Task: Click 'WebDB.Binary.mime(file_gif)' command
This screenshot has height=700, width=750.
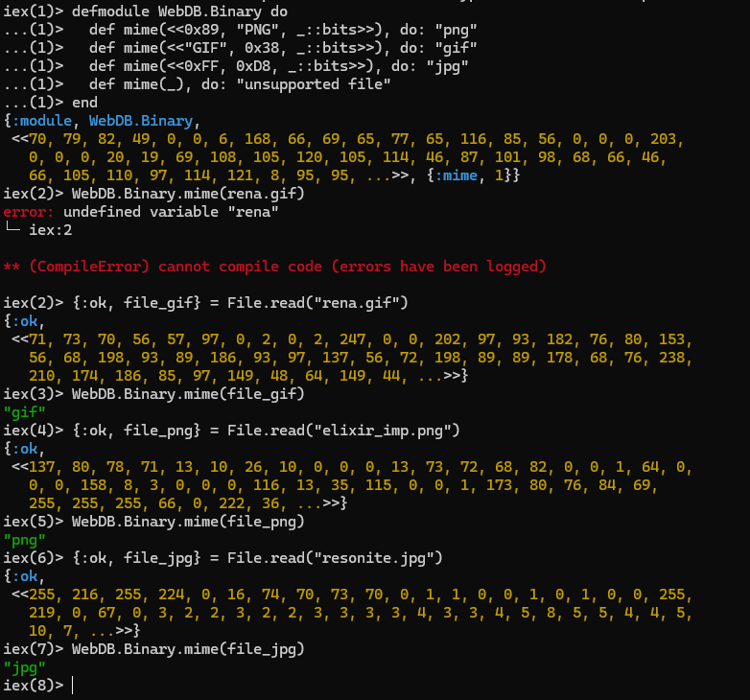Action: coord(188,393)
